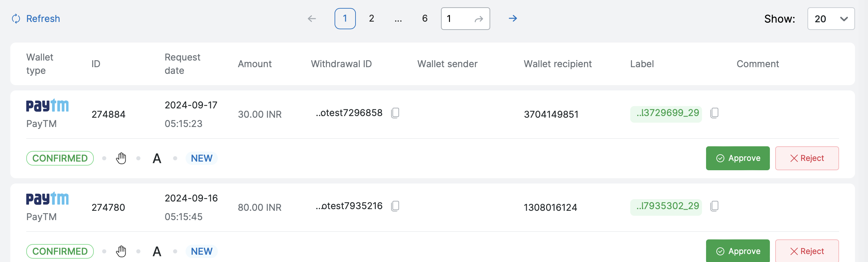This screenshot has height=262, width=868.
Task: Open the Show rows-per-page dropdown
Action: coord(831,19)
